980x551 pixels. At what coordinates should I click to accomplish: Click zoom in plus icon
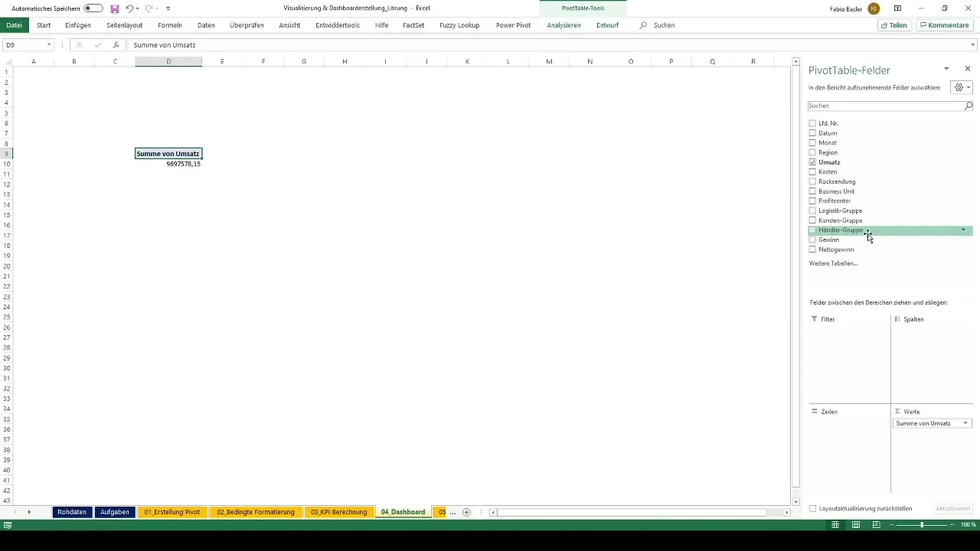[952, 525]
